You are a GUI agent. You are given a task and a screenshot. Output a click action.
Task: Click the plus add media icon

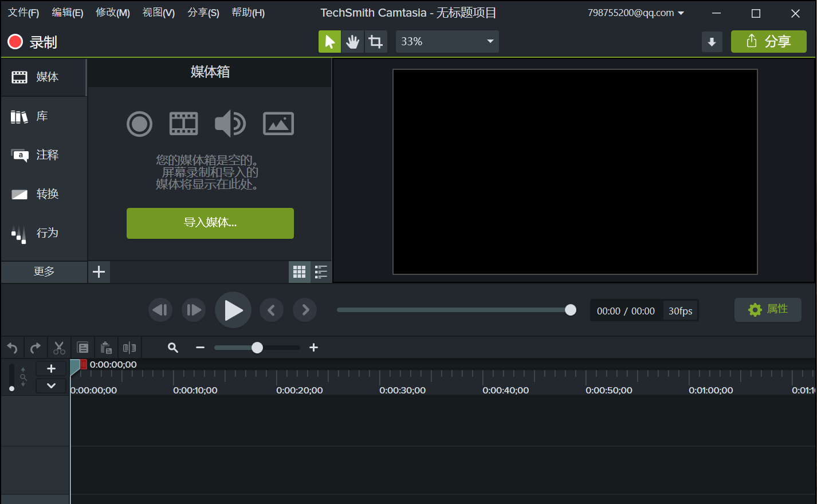99,271
